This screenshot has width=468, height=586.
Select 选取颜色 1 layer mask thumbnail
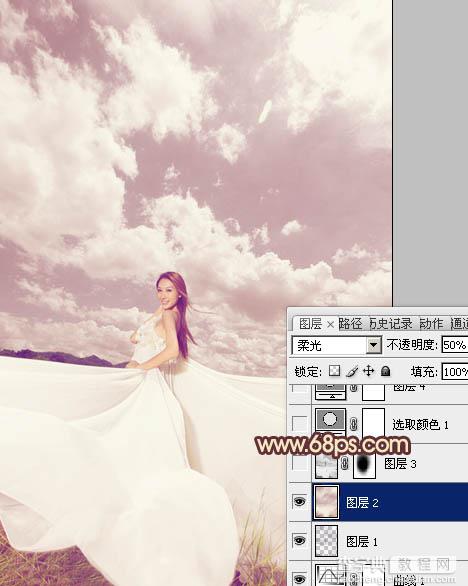point(373,422)
